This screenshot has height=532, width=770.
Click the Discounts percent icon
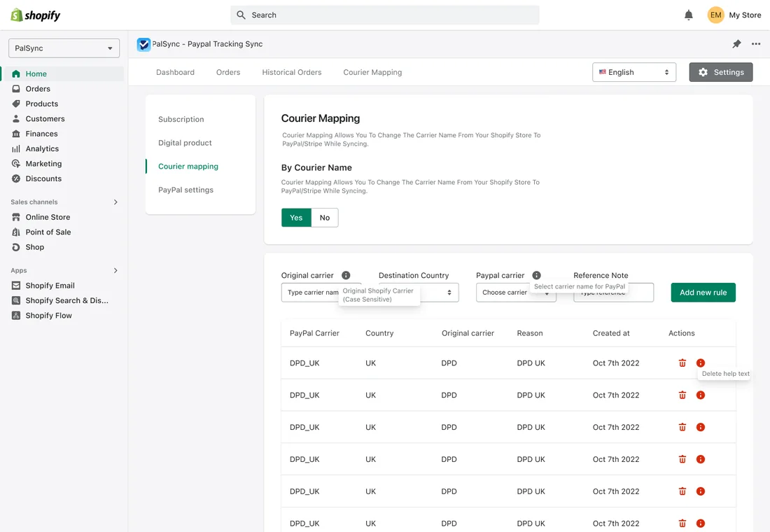[16, 178]
